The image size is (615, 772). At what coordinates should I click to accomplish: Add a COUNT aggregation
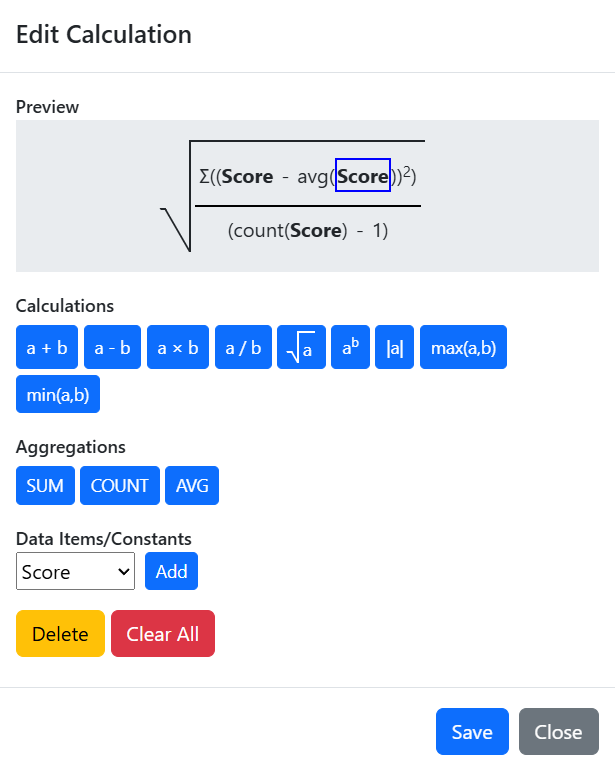coord(120,485)
